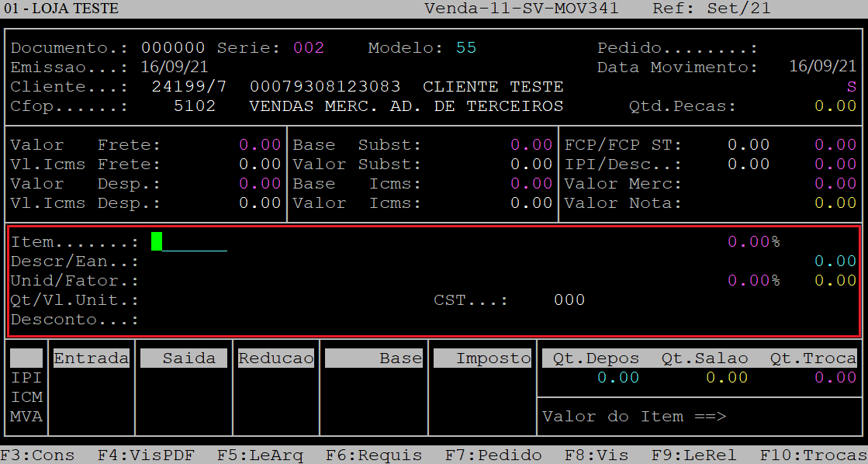Image resolution: width=868 pixels, height=464 pixels.
Task: Click the Imposto column header
Action: 482,358
